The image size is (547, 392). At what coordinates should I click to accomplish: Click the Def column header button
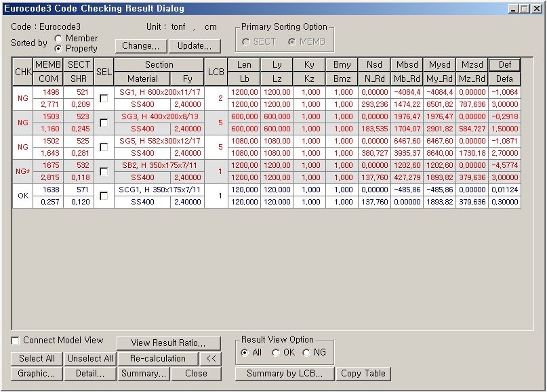pyautogui.click(x=505, y=65)
